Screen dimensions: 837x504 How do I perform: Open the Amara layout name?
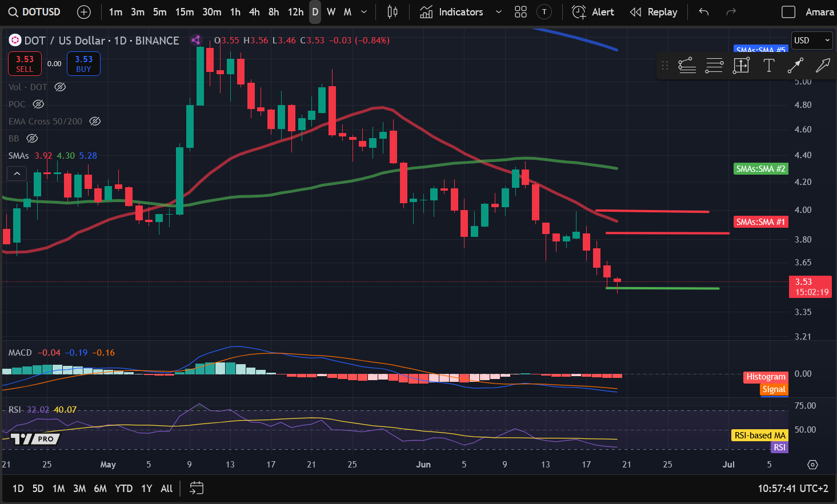820,12
